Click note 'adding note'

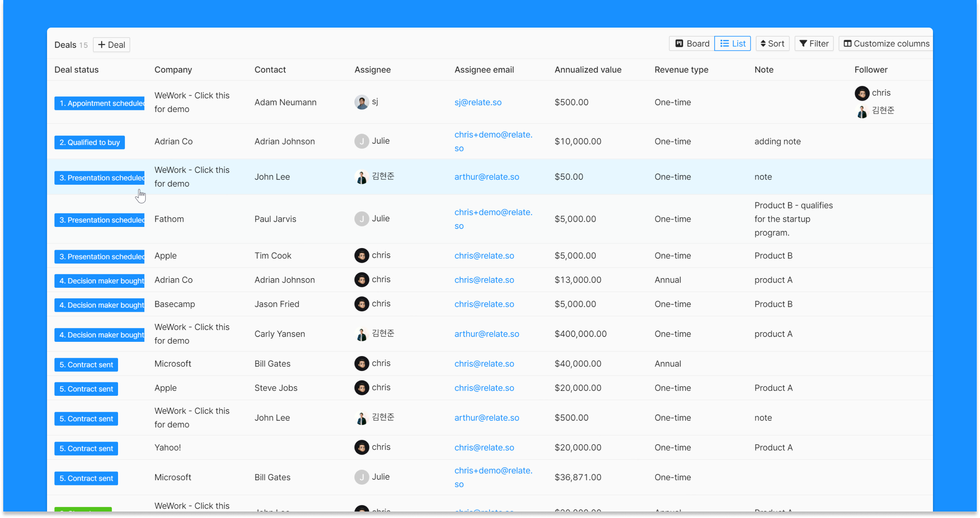click(x=778, y=141)
